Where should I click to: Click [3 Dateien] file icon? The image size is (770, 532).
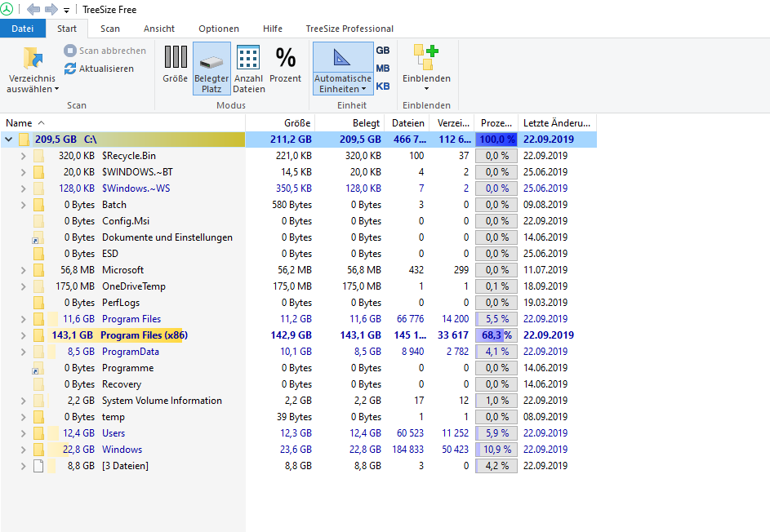click(39, 466)
